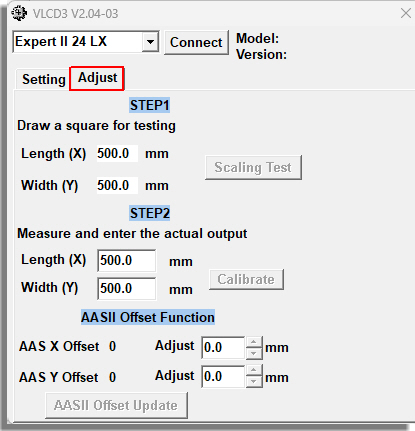415x431 pixels.
Task: Click the AASII Offset Update button
Action: [x=116, y=405]
